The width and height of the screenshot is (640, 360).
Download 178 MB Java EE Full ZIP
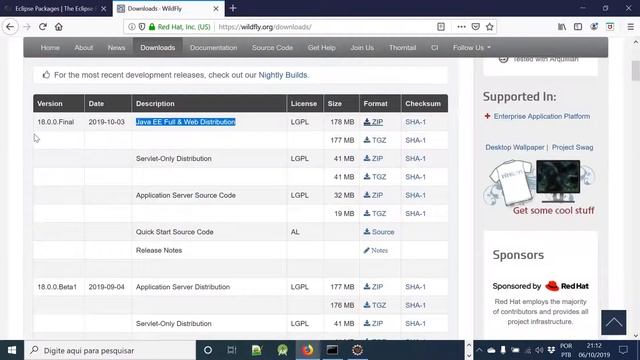(373, 122)
